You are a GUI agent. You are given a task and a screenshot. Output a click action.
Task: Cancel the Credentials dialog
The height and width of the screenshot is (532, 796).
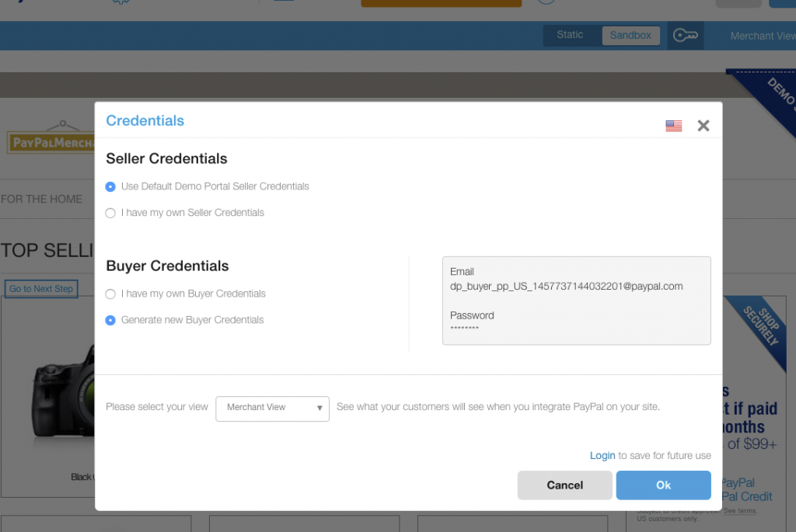click(564, 485)
